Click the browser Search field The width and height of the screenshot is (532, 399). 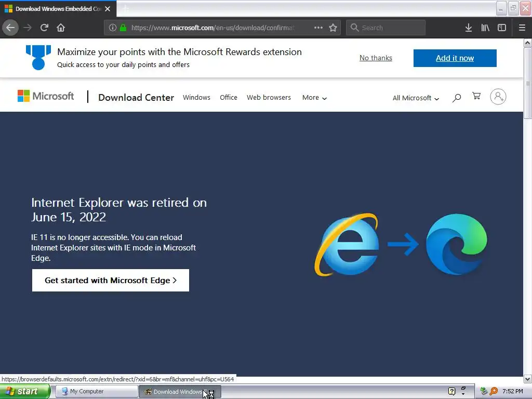click(x=386, y=28)
